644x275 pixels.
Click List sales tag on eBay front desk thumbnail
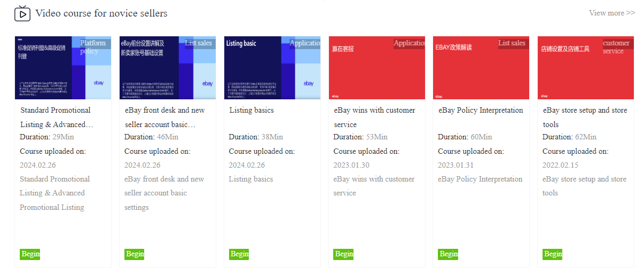coord(199,43)
